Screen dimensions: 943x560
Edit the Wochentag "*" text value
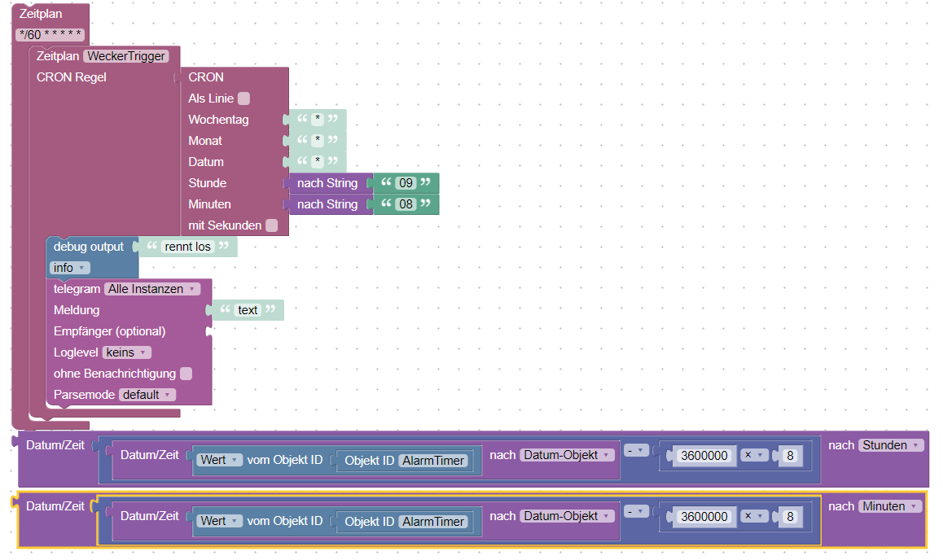pyautogui.click(x=318, y=119)
